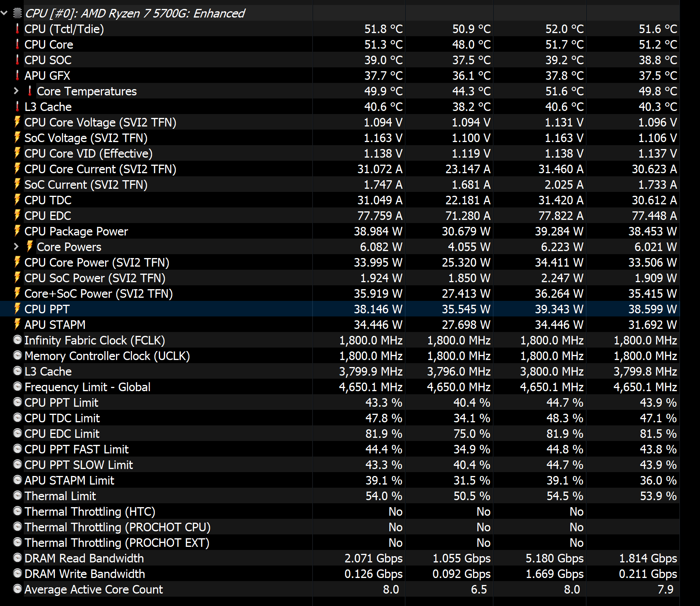The height and width of the screenshot is (606, 700).
Task: Click lightning icon beside CPU Core Power (SVI2 TFN)
Action: coord(17,262)
